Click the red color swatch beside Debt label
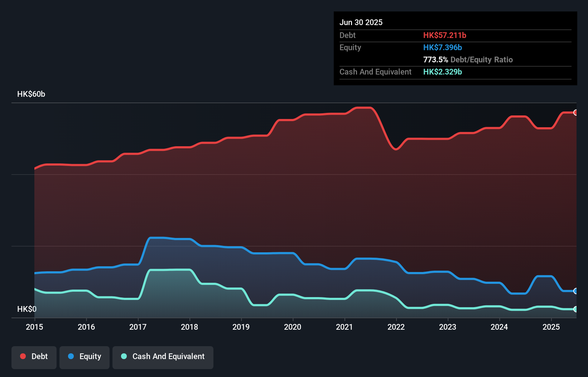Image resolution: width=588 pixels, height=377 pixels. coord(22,356)
